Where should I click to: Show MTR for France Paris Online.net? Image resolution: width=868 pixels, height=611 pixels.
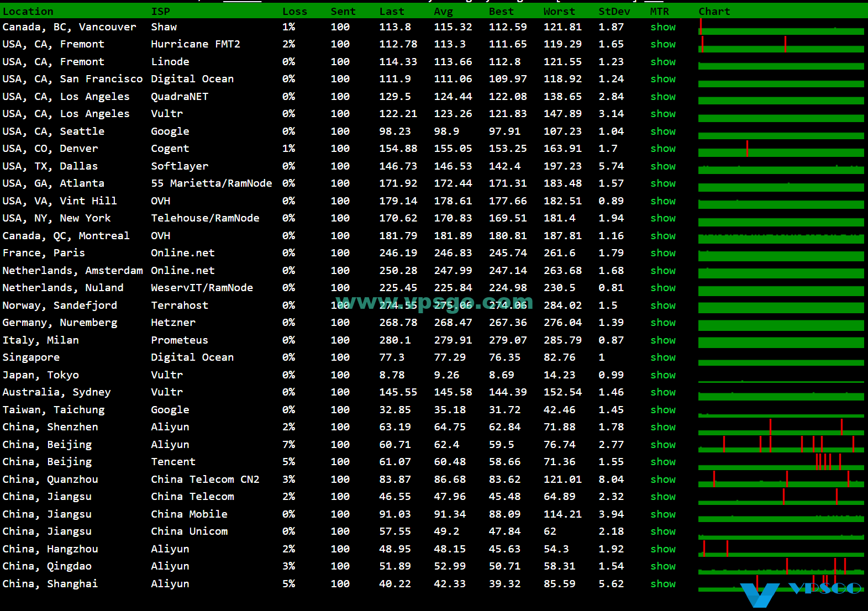[x=662, y=253]
